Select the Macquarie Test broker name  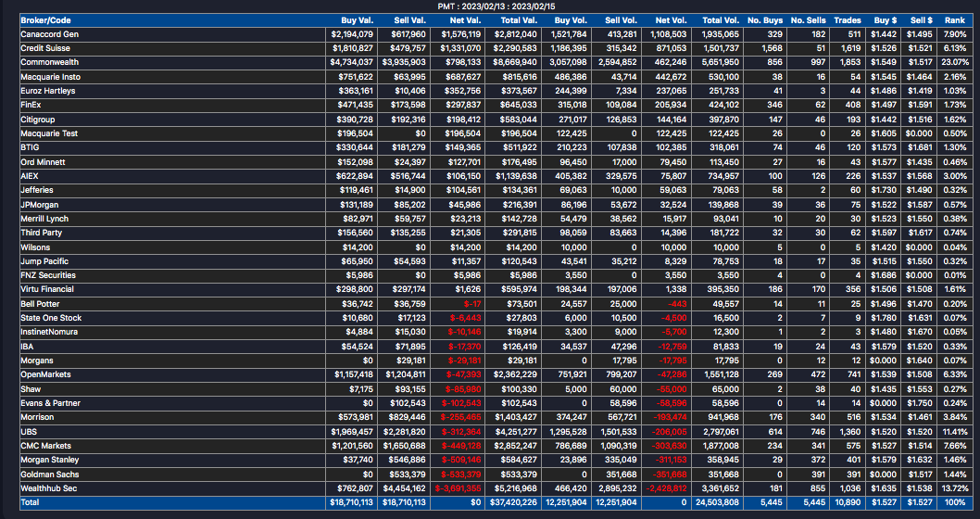tap(49, 133)
